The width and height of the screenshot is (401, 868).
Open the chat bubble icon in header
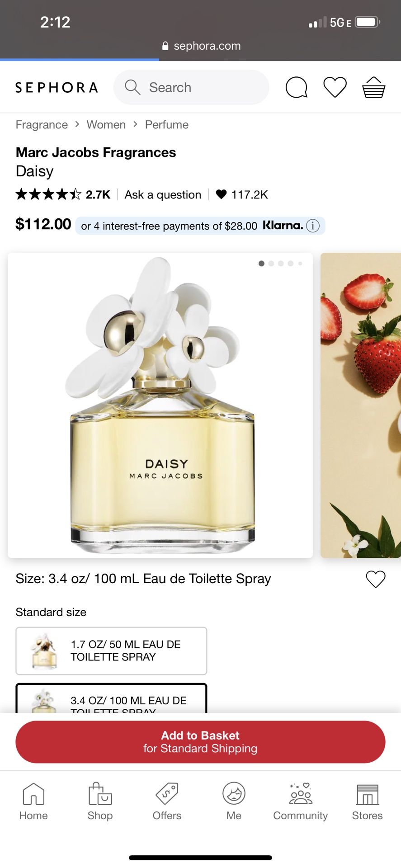297,87
